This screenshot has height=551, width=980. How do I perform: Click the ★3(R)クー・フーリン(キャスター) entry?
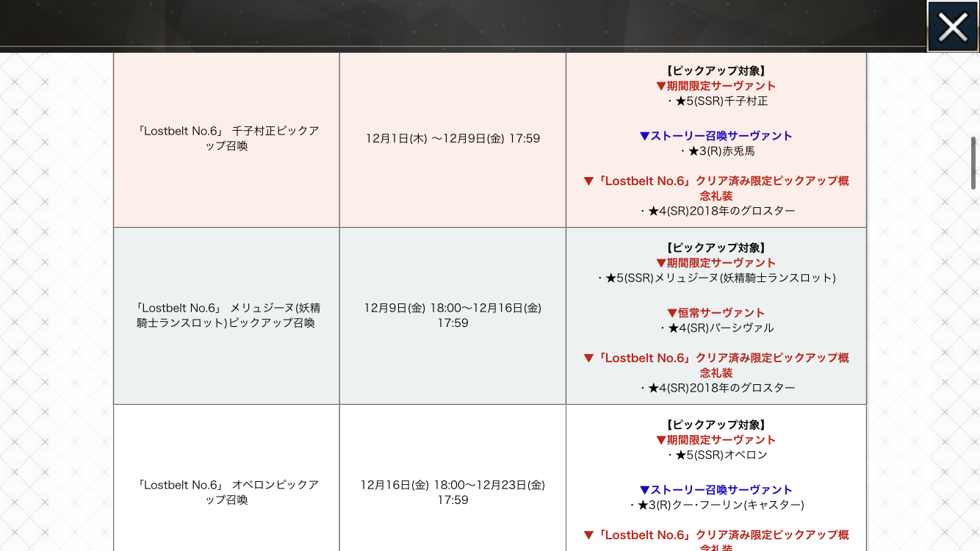[x=716, y=505]
